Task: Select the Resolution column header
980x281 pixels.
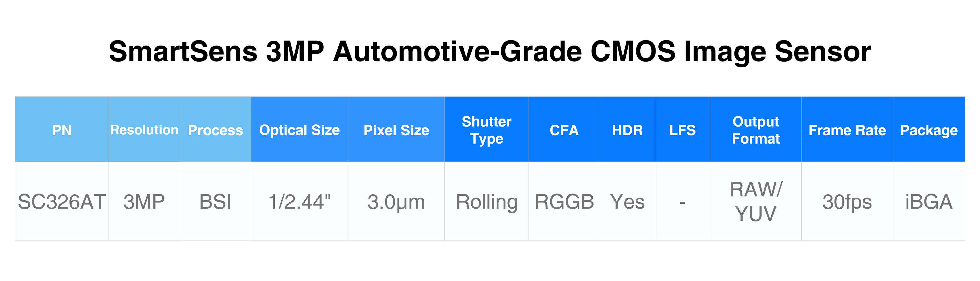Action: click(144, 130)
